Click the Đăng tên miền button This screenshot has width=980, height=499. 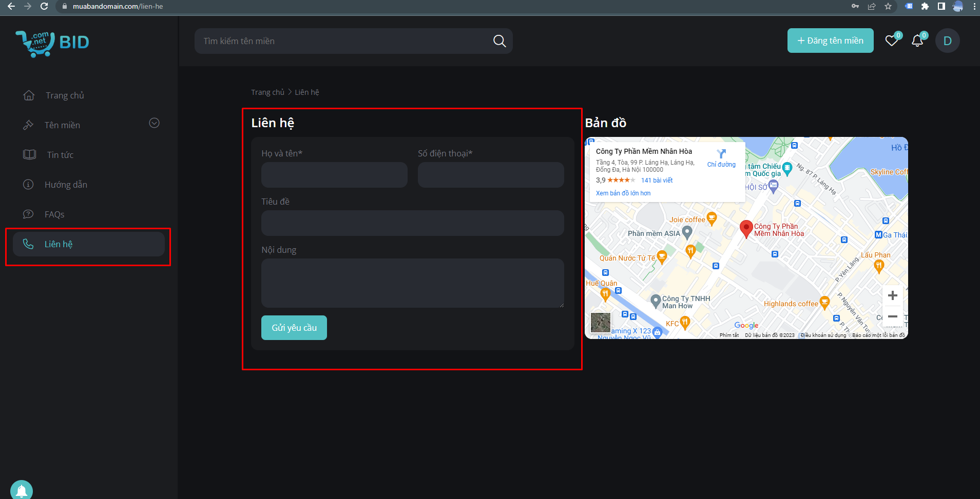(x=830, y=41)
